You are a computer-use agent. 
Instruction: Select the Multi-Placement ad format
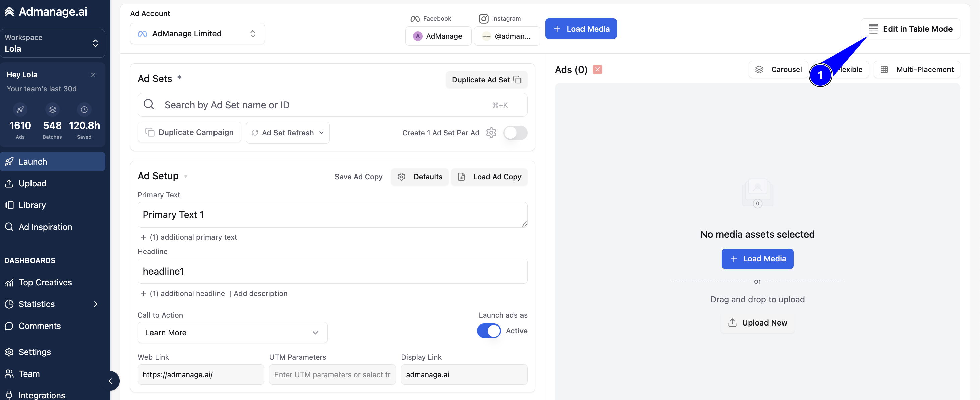click(917, 70)
